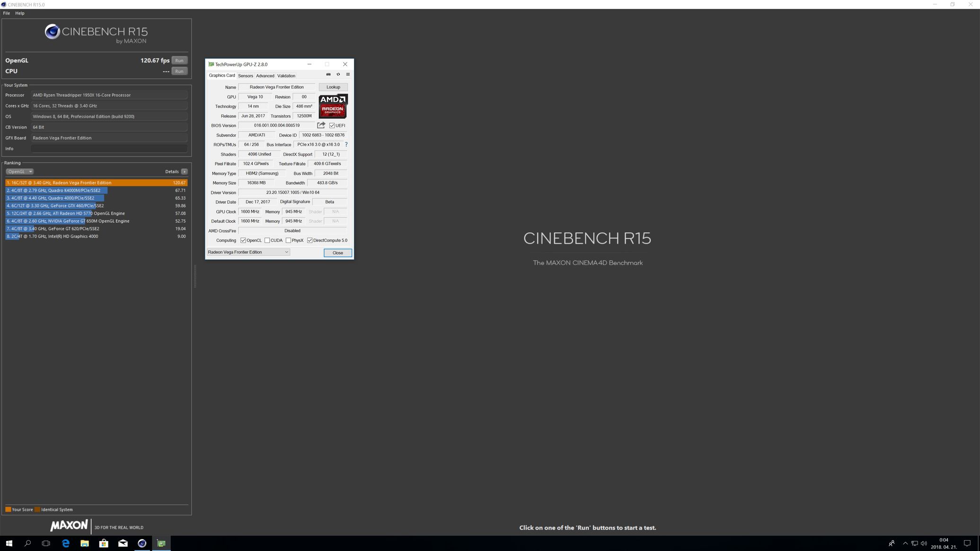
Task: Run the CPU benchmark
Action: point(179,71)
